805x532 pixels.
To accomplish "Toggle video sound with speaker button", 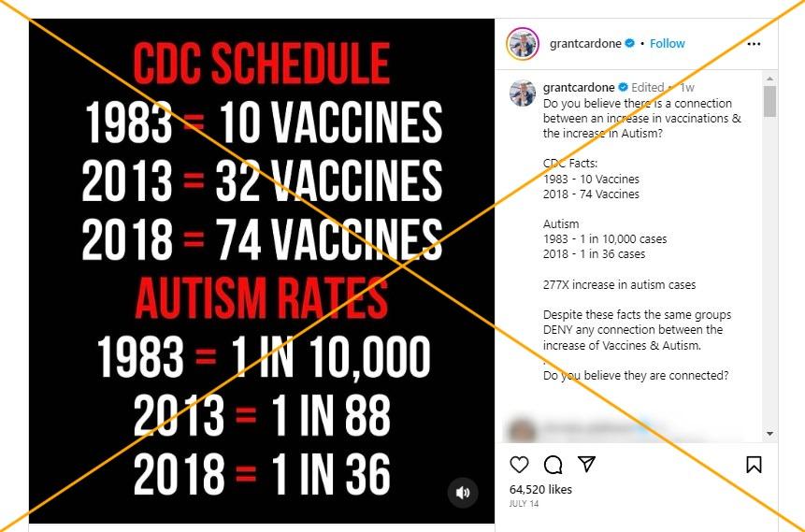I will point(463,493).
